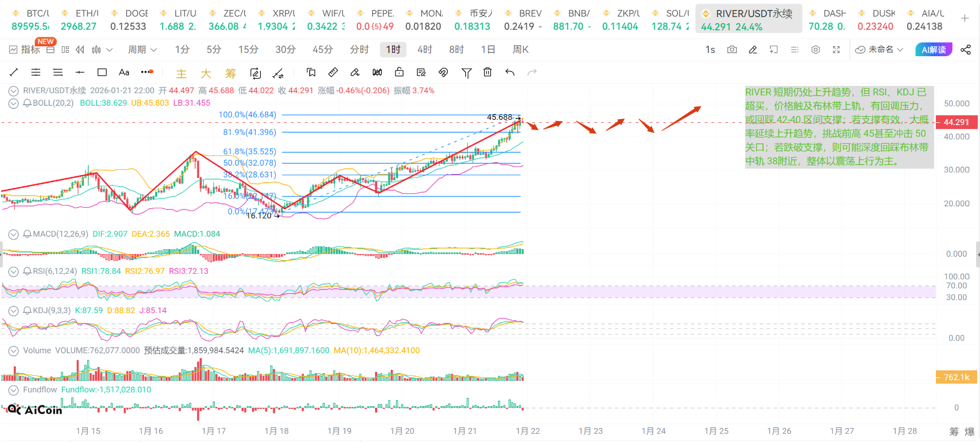Switch to the 4时 timeframe
980x442 pixels.
point(425,50)
